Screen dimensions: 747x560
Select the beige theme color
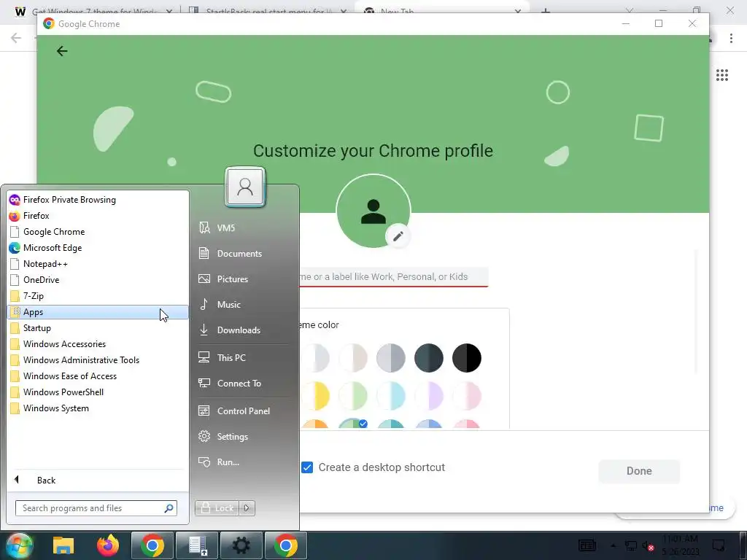click(x=353, y=357)
